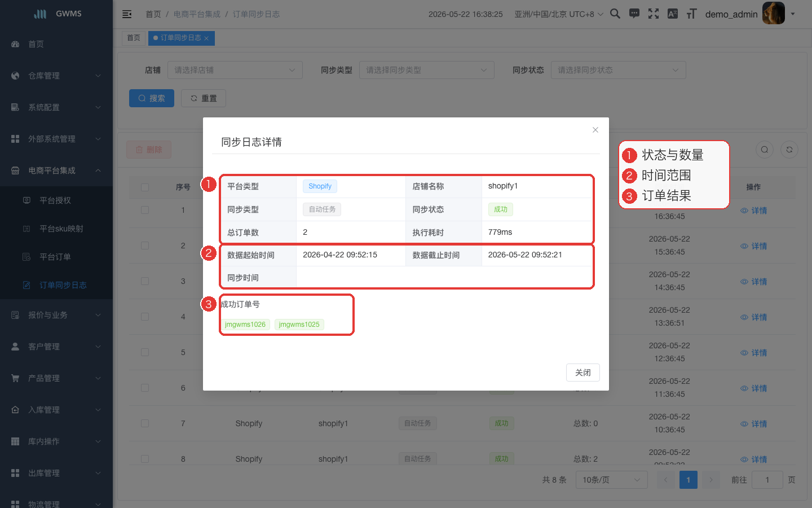The height and width of the screenshot is (508, 812).
Task: Toggle the select-all header checkbox
Action: (x=145, y=187)
